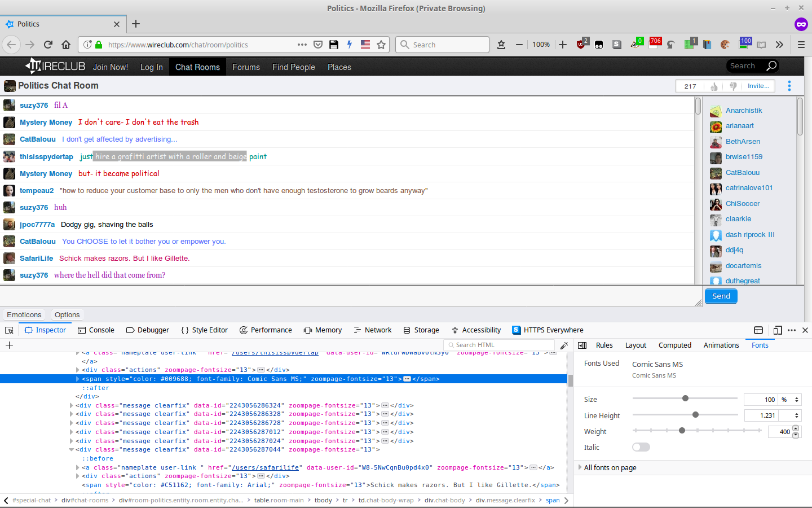Click thumbs down icon for Politics room

733,86
